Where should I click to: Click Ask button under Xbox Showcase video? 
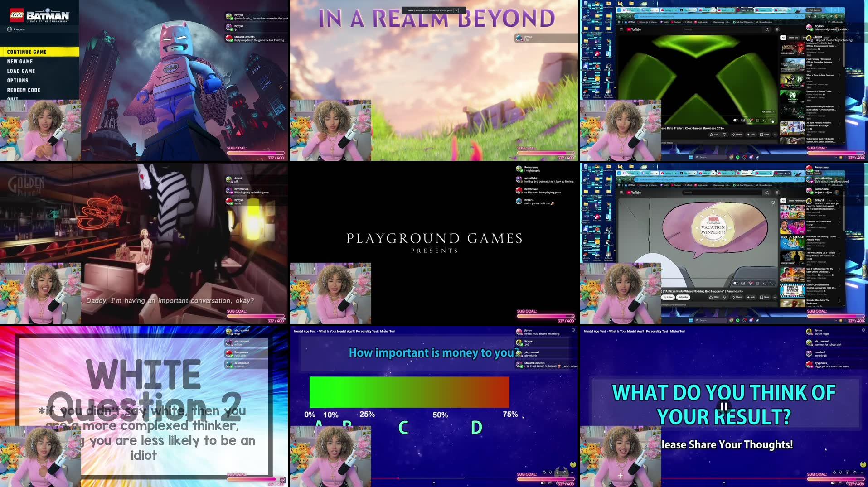pos(751,135)
